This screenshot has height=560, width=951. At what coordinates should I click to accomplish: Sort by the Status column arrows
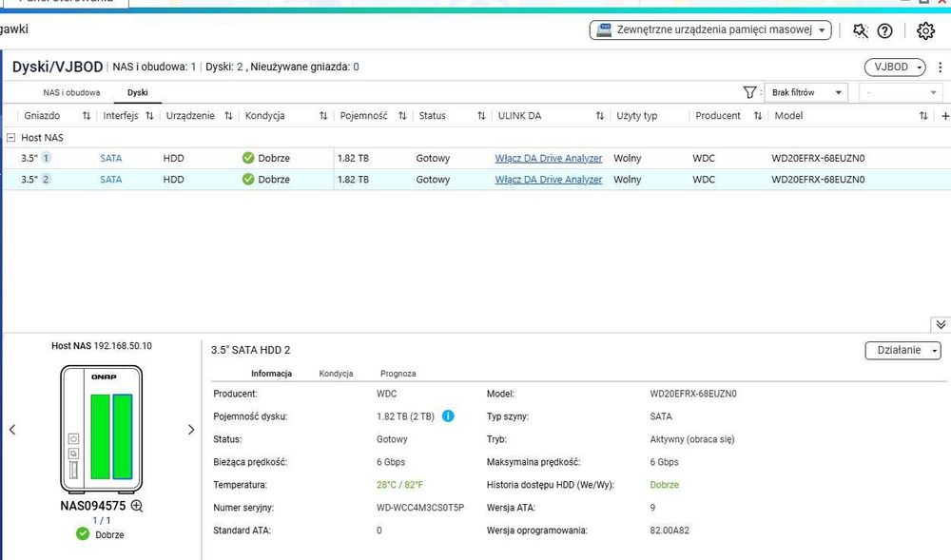481,116
